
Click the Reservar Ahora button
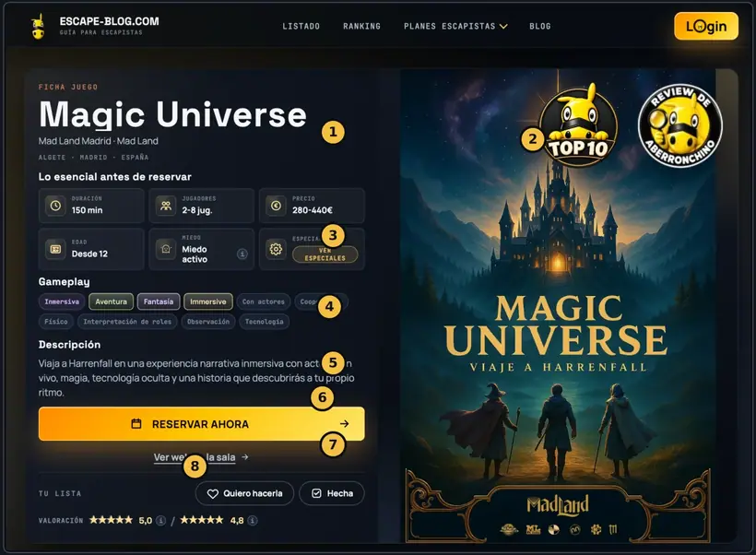click(x=202, y=424)
